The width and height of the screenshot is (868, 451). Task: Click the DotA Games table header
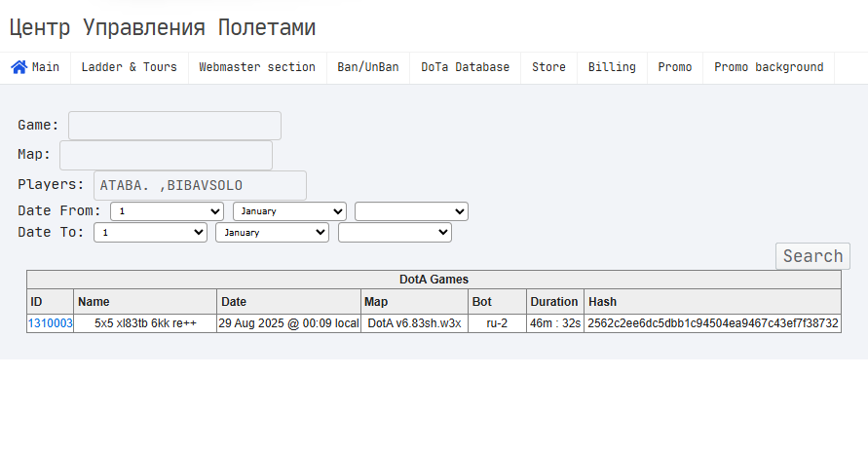[434, 280]
